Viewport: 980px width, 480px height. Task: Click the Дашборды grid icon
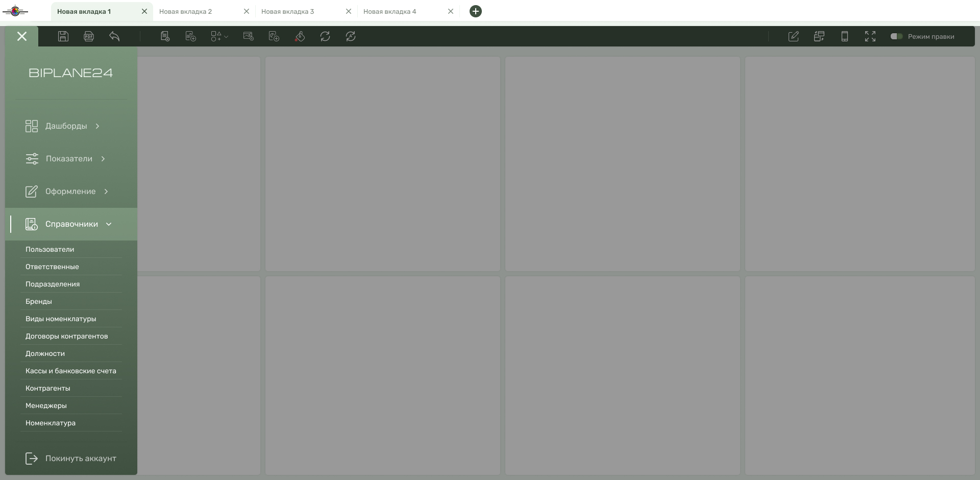(32, 126)
